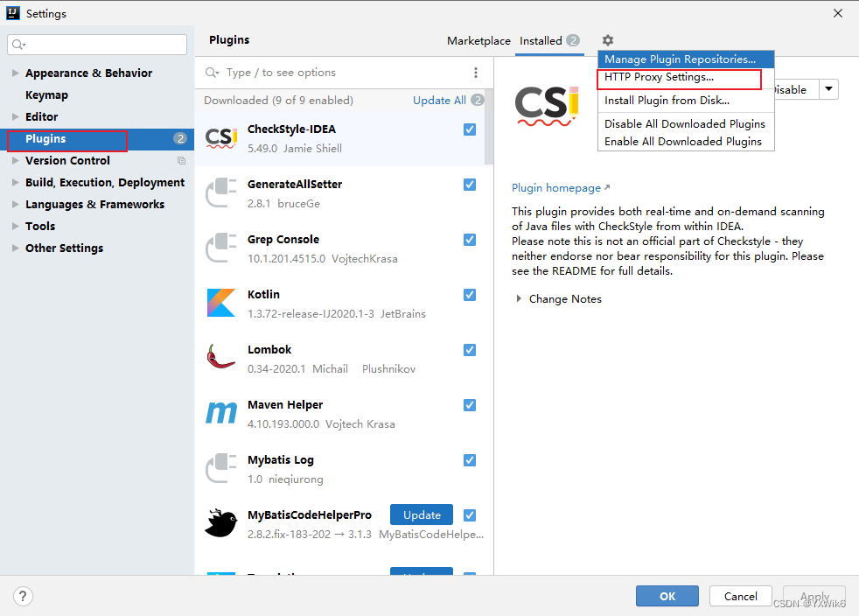The image size is (859, 616).
Task: Close the Settings dialog
Action: click(838, 13)
